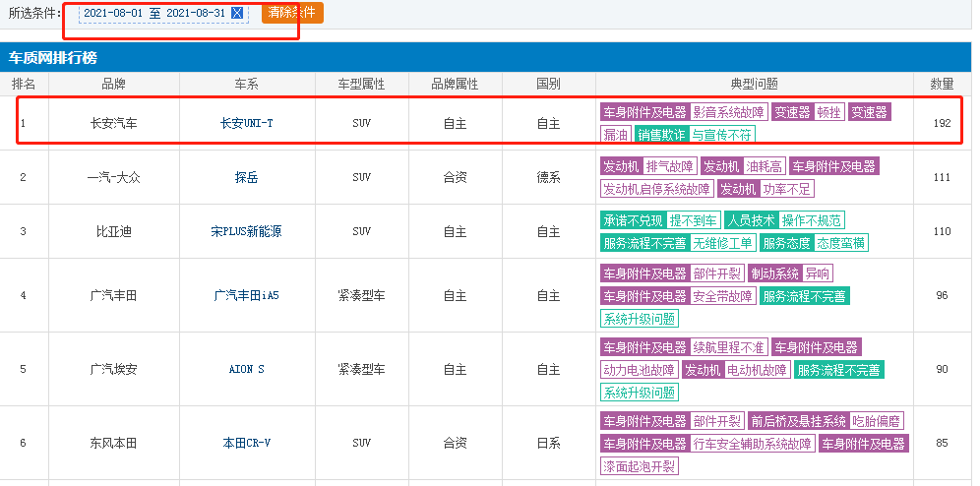The width and height of the screenshot is (980, 486).
Task: Click the 油耗高 issue tag
Action: tap(765, 166)
